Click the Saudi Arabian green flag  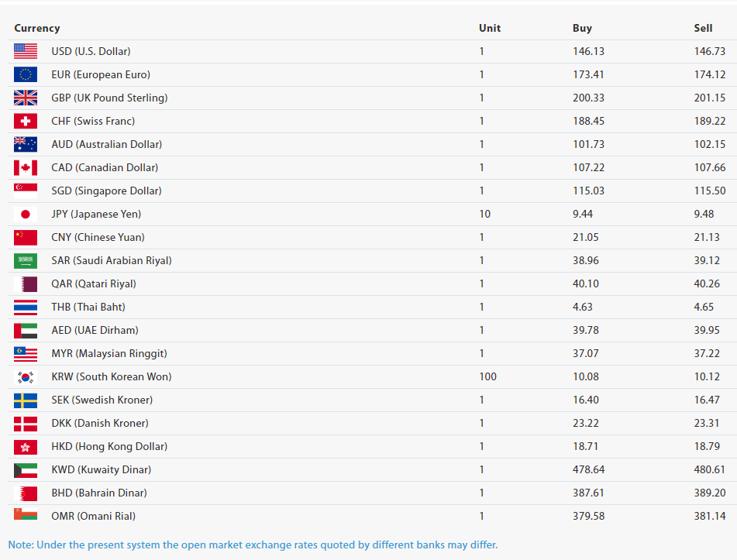(26, 260)
